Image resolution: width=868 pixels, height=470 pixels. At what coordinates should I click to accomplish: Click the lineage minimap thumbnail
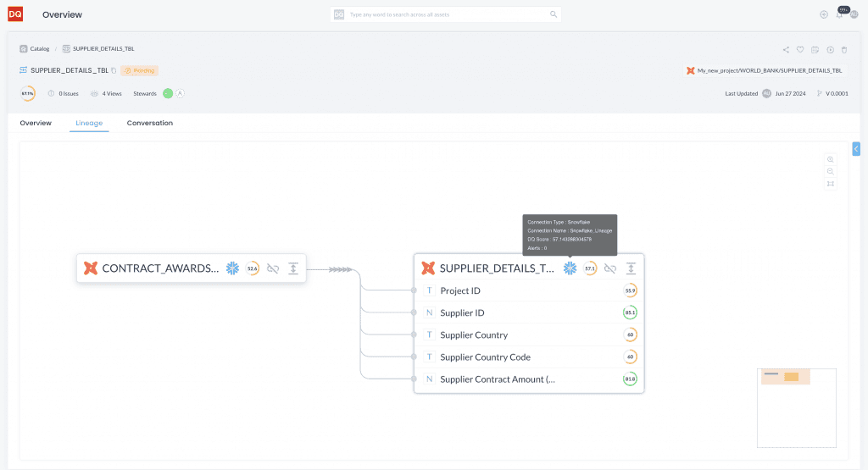(x=796, y=406)
